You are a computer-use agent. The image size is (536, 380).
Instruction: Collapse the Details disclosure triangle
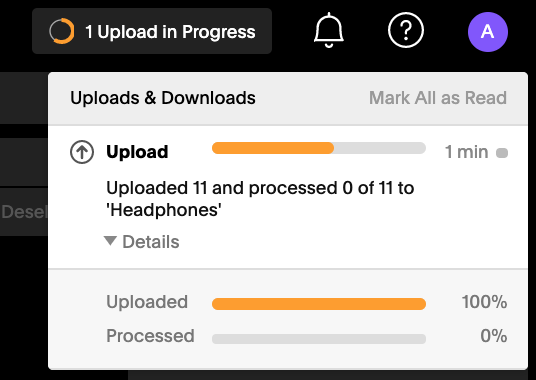click(110, 241)
